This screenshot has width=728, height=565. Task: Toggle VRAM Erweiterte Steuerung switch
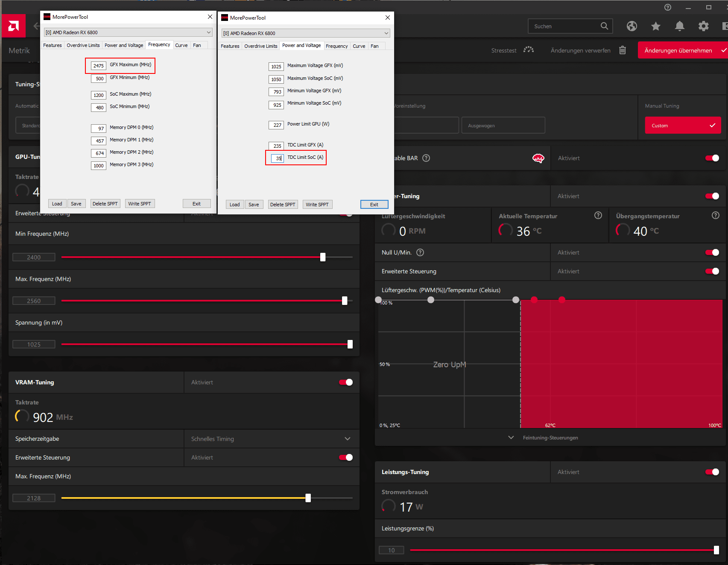(346, 457)
